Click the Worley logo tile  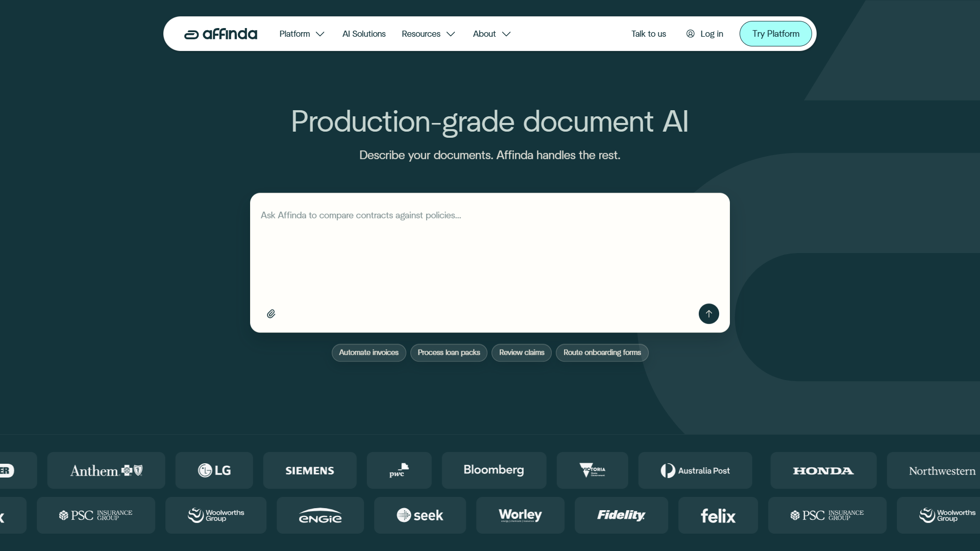520,515
